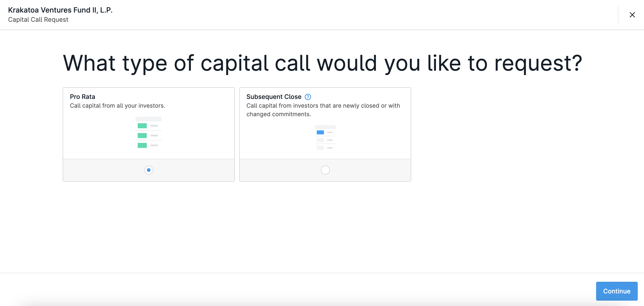Click the Krakatoa Ventures Fund II title
This screenshot has height=306, width=644.
point(60,10)
